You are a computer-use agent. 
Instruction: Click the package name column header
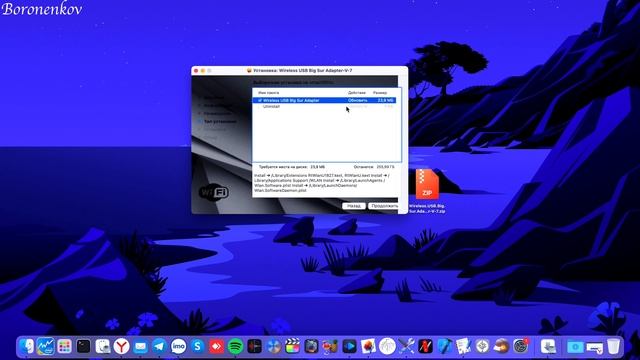click(269, 93)
